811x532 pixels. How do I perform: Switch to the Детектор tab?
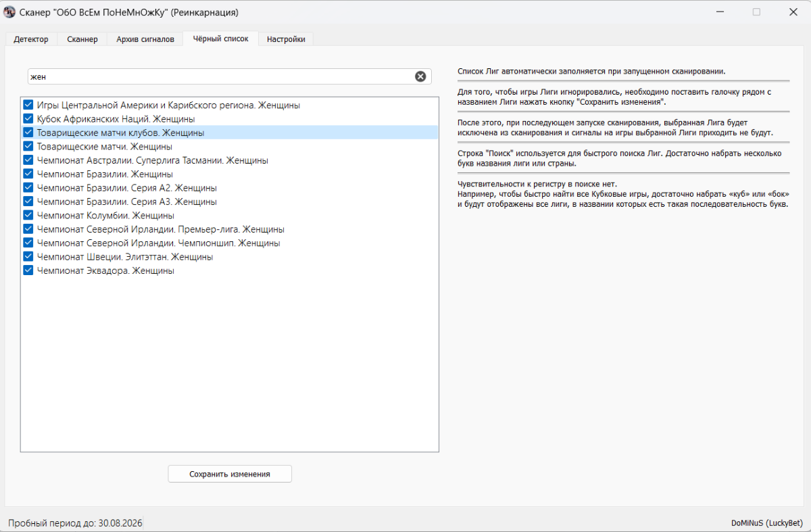(x=31, y=39)
